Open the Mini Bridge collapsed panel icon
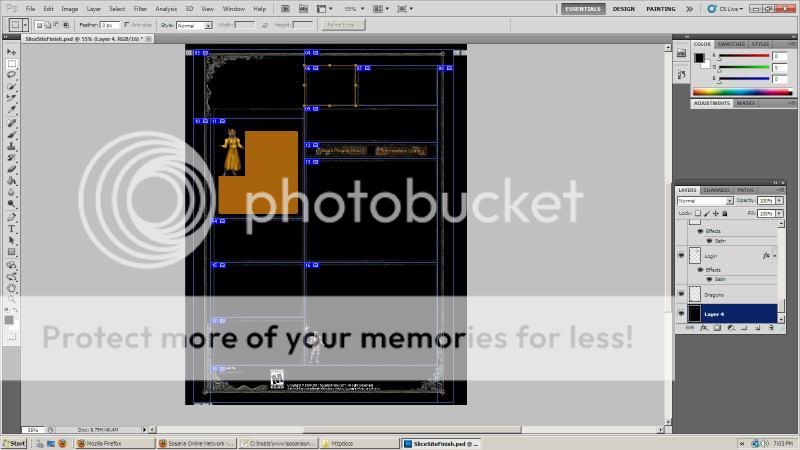The width and height of the screenshot is (800, 450). click(x=681, y=53)
